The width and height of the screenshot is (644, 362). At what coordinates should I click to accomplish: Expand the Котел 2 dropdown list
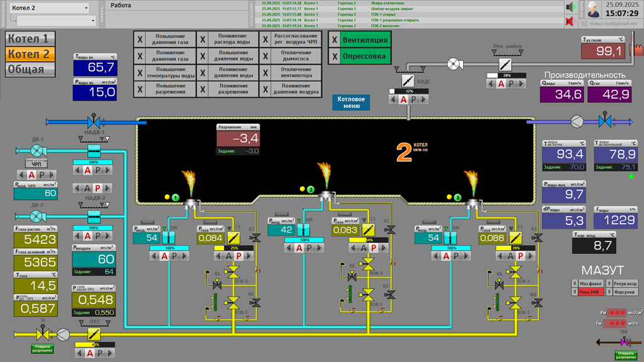86,8
